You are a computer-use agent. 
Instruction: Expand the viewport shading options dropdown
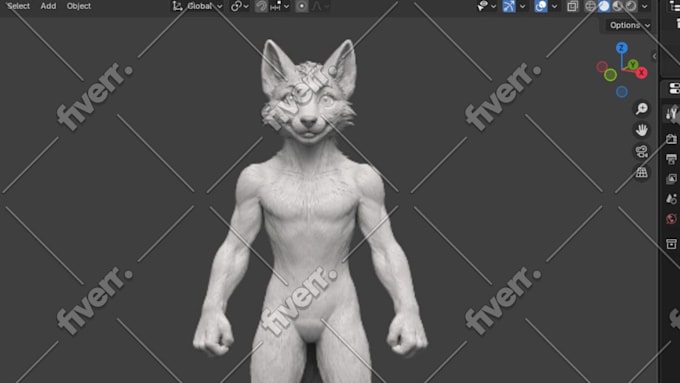[x=644, y=7]
